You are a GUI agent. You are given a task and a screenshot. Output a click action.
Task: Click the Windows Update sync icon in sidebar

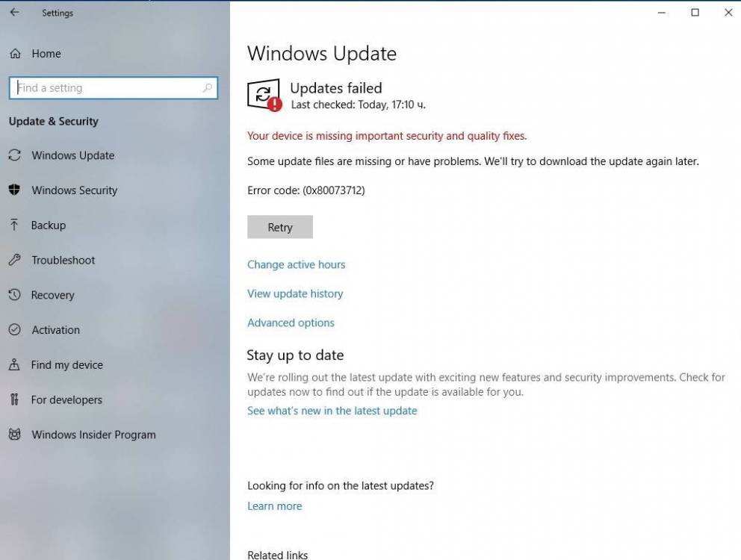coord(15,155)
